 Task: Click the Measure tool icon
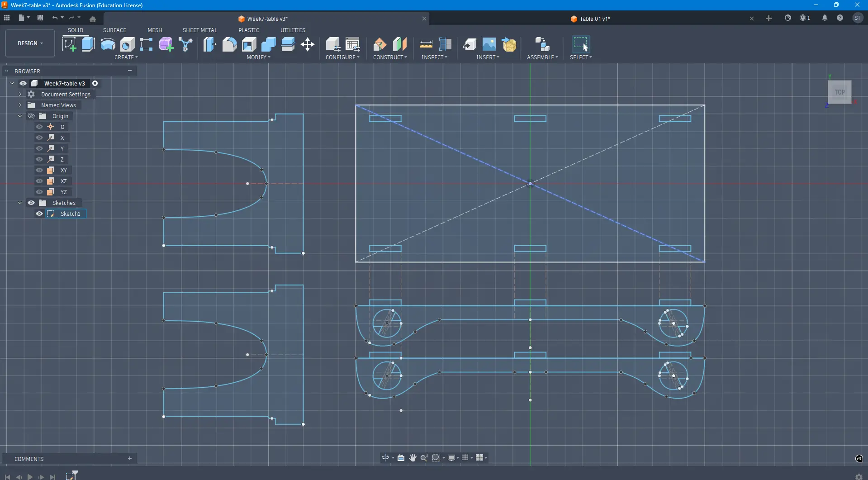[x=426, y=44]
